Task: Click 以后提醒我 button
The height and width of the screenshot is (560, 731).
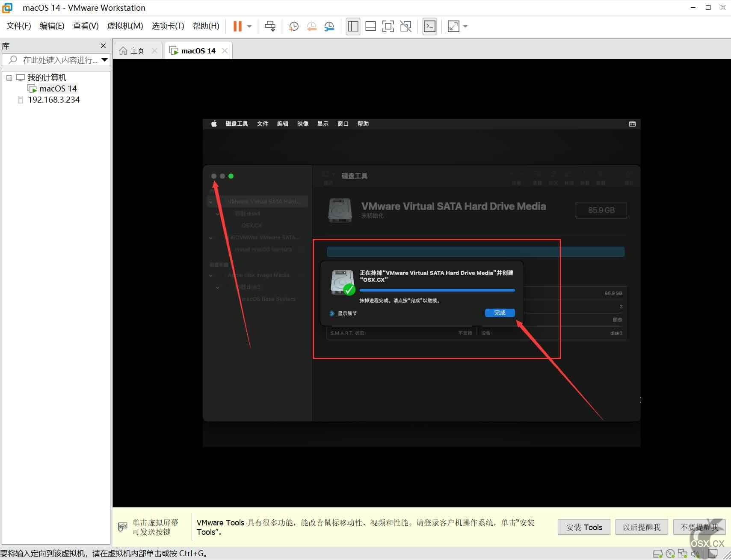Action: point(642,527)
